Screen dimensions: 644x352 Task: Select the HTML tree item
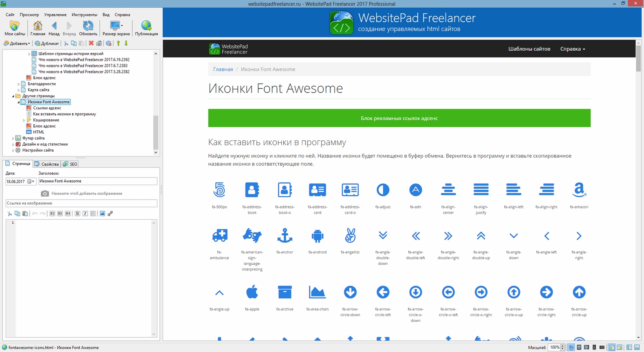[39, 132]
